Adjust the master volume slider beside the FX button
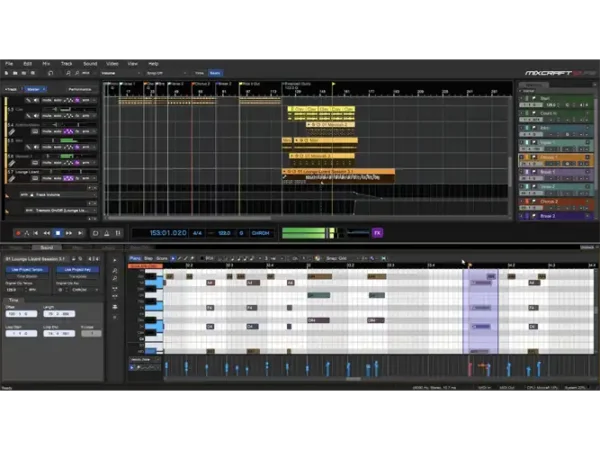The image size is (600, 450). coord(357,233)
